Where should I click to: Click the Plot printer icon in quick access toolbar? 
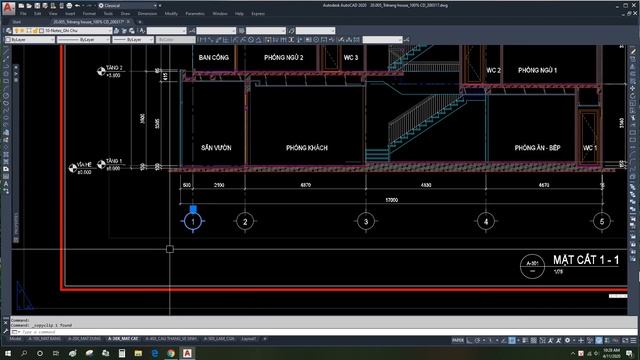[69, 6]
